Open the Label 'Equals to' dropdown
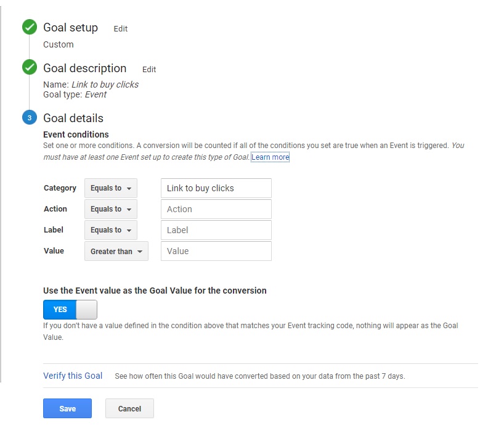 tap(111, 230)
